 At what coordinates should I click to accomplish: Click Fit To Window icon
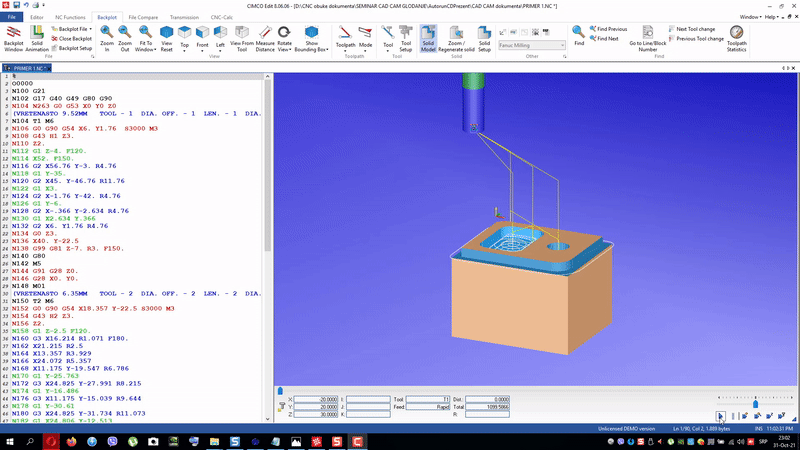[145, 33]
